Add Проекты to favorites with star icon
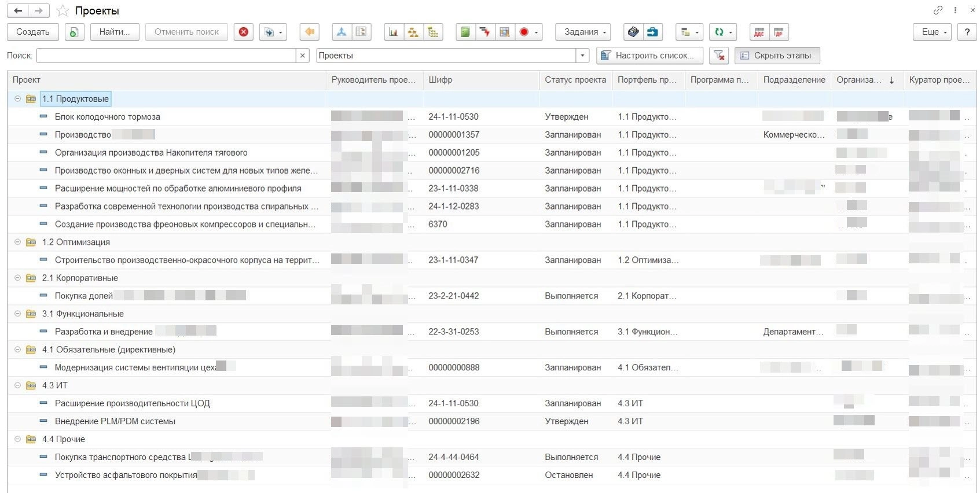The height and width of the screenshot is (493, 980). pyautogui.click(x=63, y=11)
